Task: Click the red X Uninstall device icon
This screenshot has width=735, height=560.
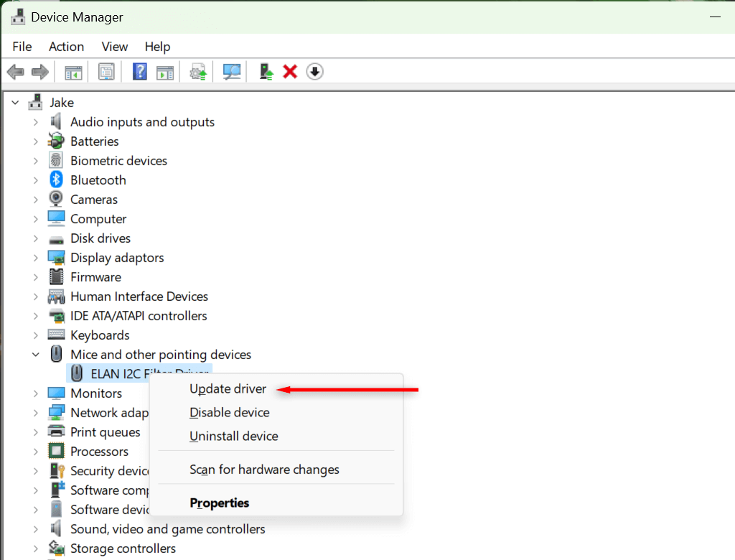Action: [x=290, y=72]
